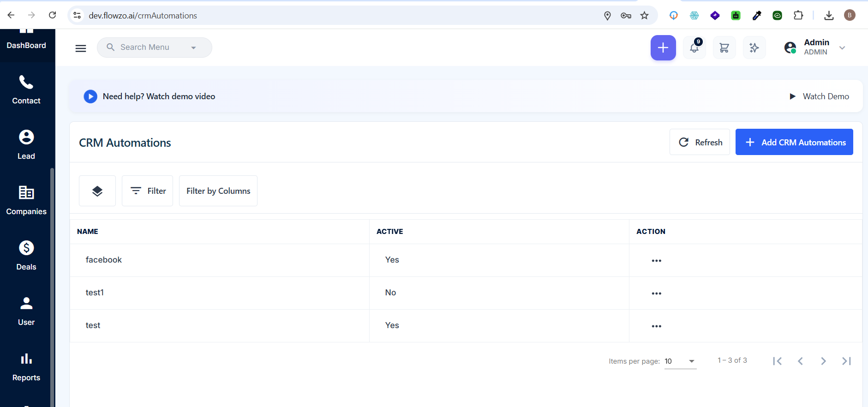Navigate to Deals in sidebar
This screenshot has height=407, width=868.
click(26, 256)
